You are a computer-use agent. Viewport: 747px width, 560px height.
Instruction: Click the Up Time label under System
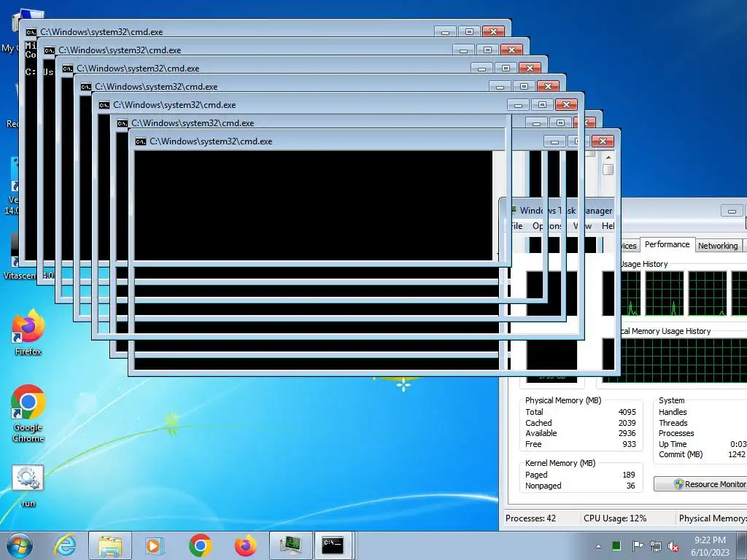[673, 444]
